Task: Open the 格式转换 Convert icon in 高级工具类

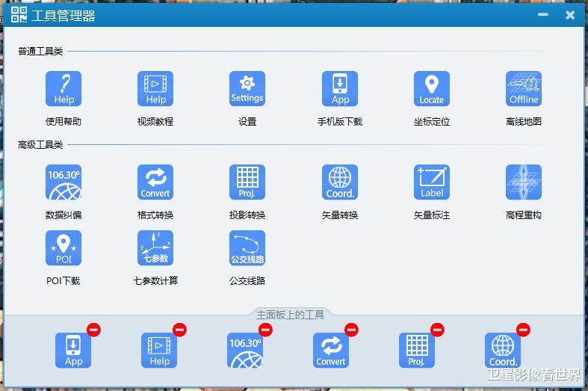Action: coord(155,182)
